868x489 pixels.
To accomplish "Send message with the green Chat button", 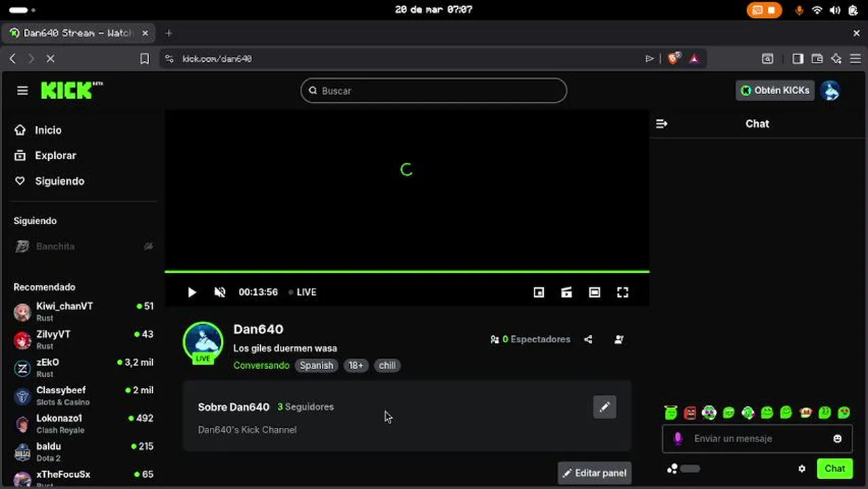I will pyautogui.click(x=835, y=469).
